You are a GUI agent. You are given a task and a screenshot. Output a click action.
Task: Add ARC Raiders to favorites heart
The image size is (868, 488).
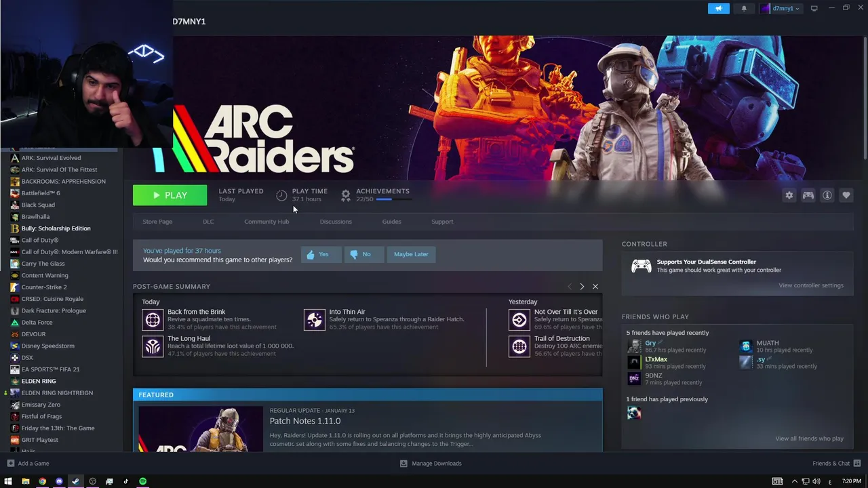tap(846, 195)
